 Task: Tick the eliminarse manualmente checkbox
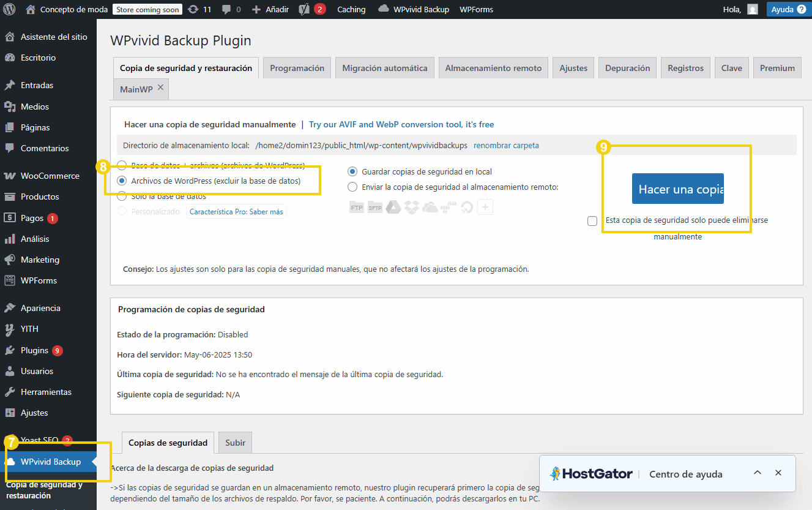(x=592, y=221)
